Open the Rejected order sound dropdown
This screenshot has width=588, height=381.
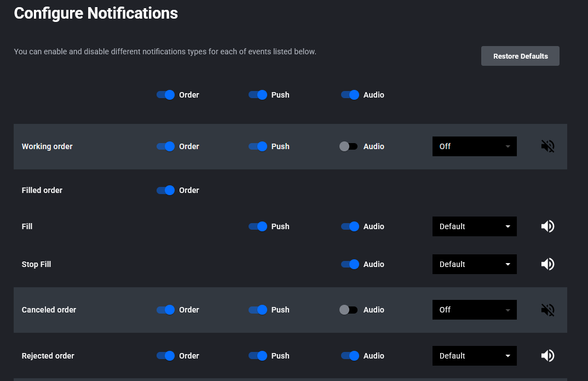(x=474, y=356)
